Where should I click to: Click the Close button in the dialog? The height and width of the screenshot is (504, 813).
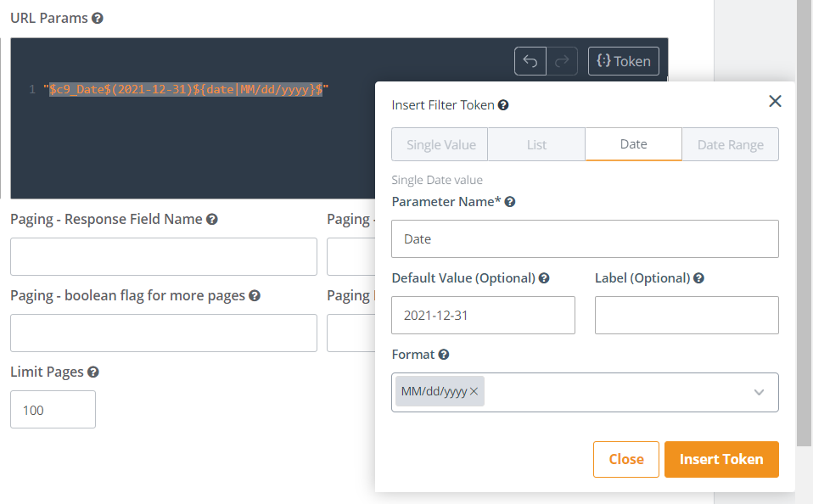coord(625,459)
